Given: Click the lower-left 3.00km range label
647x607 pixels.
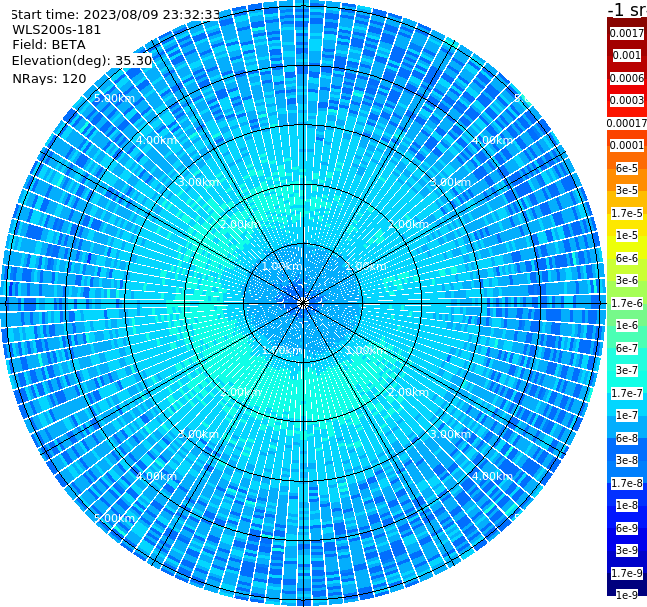Looking at the screenshot, I should [198, 434].
